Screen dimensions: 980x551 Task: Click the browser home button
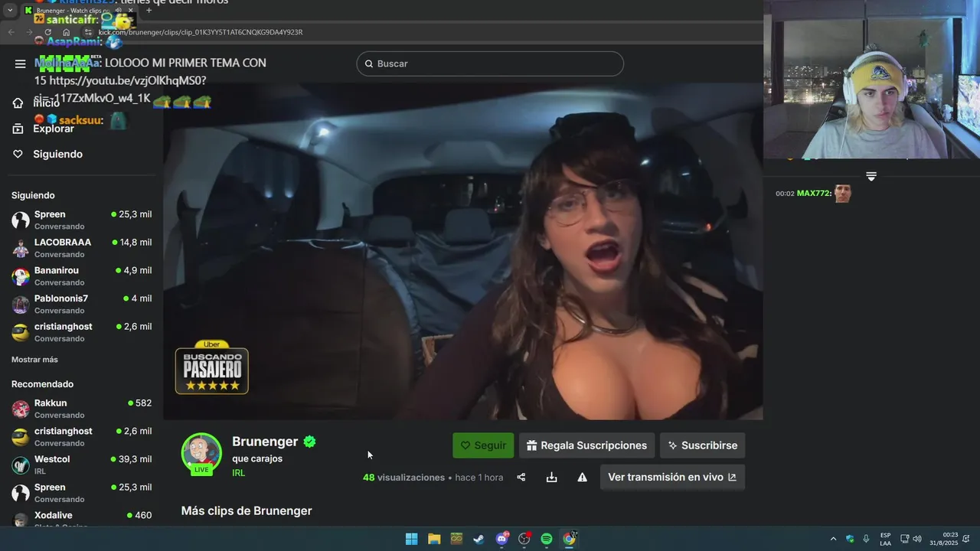tap(66, 32)
